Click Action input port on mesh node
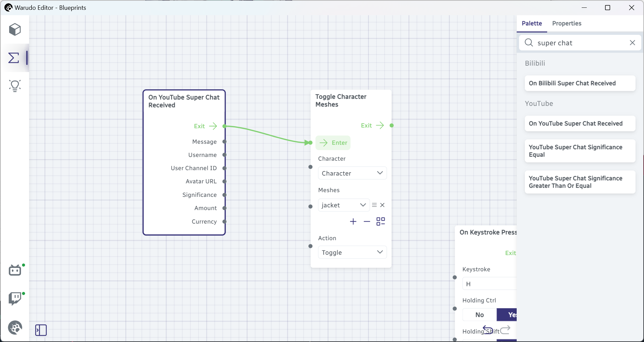Viewport: 644px width, 342px height. pos(310,246)
